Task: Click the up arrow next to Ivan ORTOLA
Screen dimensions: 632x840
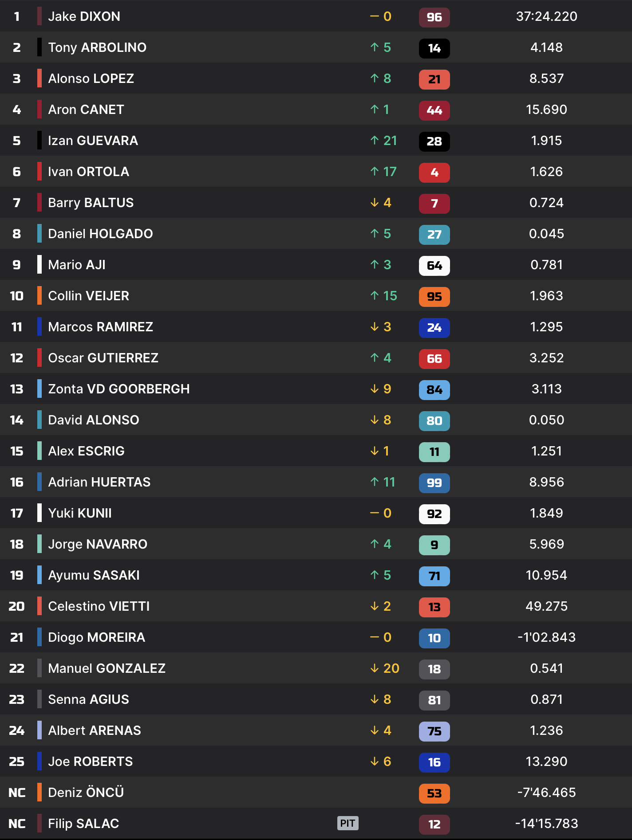Action: click(375, 172)
